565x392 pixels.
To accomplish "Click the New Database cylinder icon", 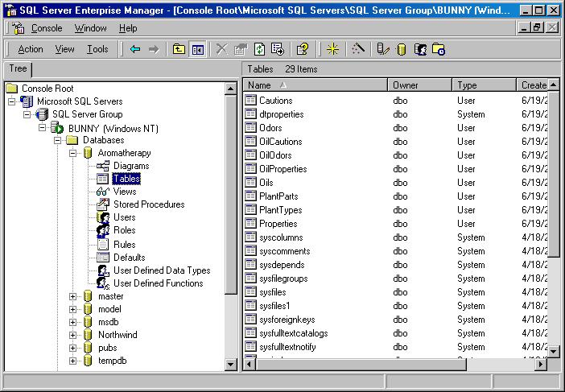I will [401, 49].
